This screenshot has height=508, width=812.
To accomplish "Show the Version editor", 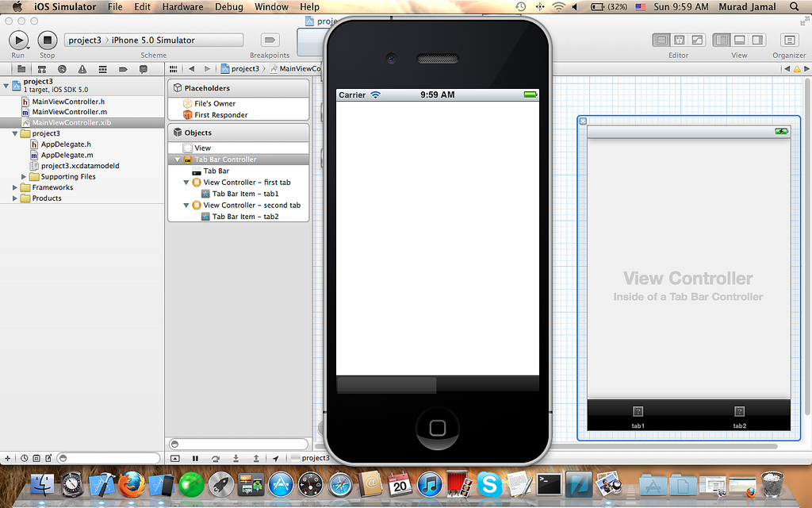I will 697,40.
